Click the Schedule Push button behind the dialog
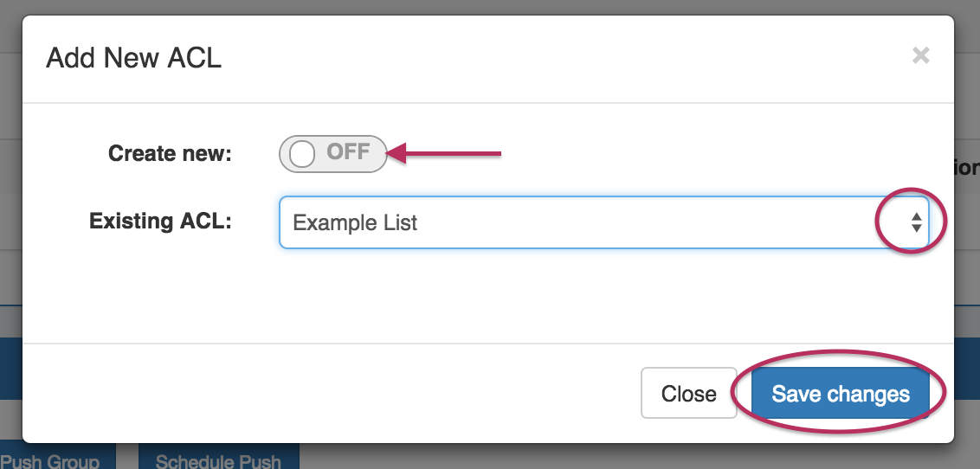This screenshot has height=469, width=980. point(218,460)
